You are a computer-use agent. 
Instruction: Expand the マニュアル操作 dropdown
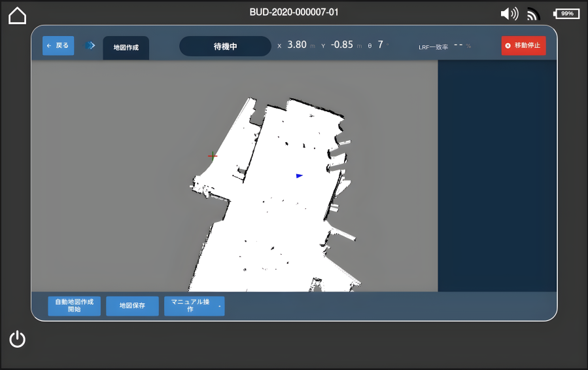click(194, 306)
